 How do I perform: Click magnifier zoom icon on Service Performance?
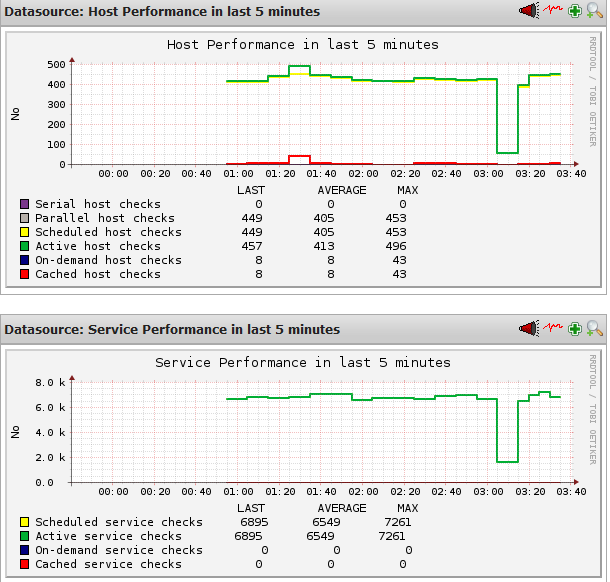594,329
